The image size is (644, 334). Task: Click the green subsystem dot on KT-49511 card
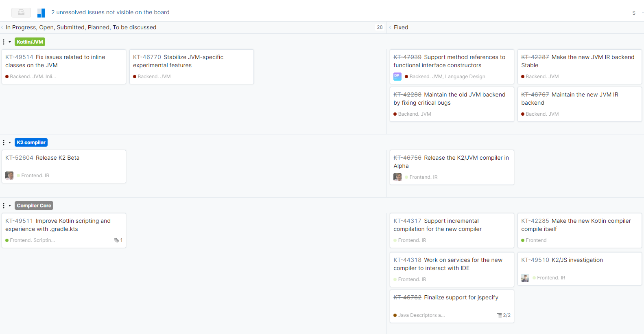point(7,240)
